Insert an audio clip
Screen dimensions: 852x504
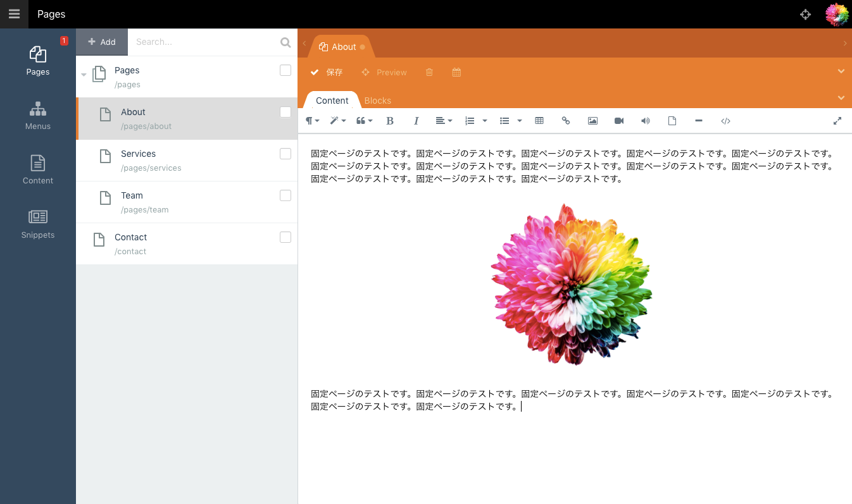(646, 121)
